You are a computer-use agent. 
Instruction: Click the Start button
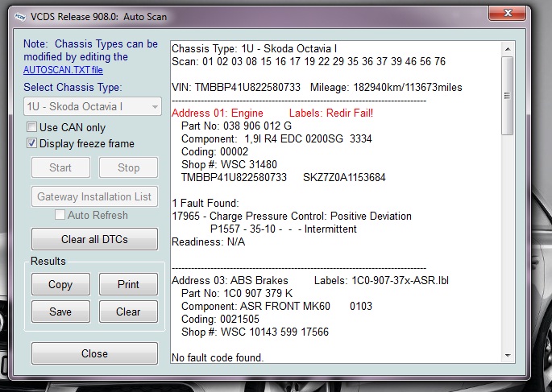(x=60, y=167)
